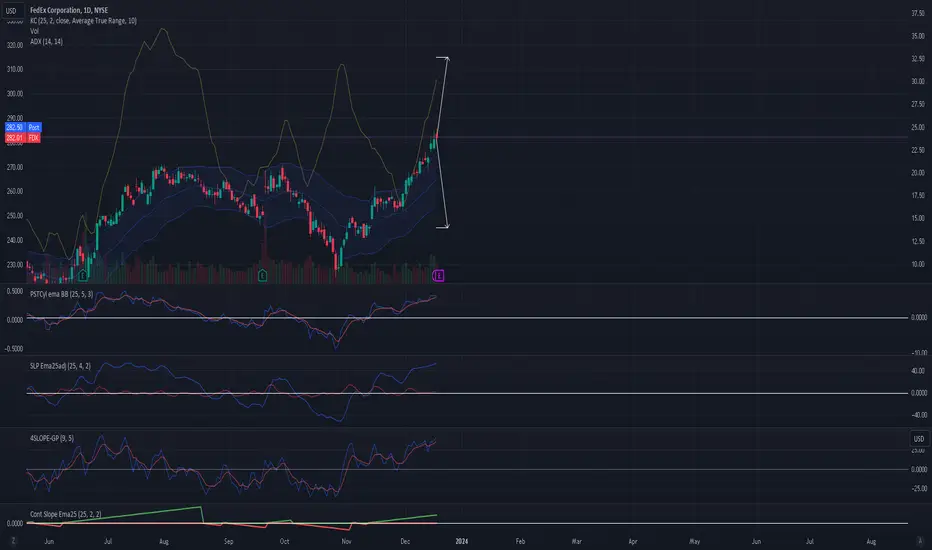Screen dimensions: 932x550
Task: Open the green earnings E marker in late June
Action: click(x=83, y=275)
